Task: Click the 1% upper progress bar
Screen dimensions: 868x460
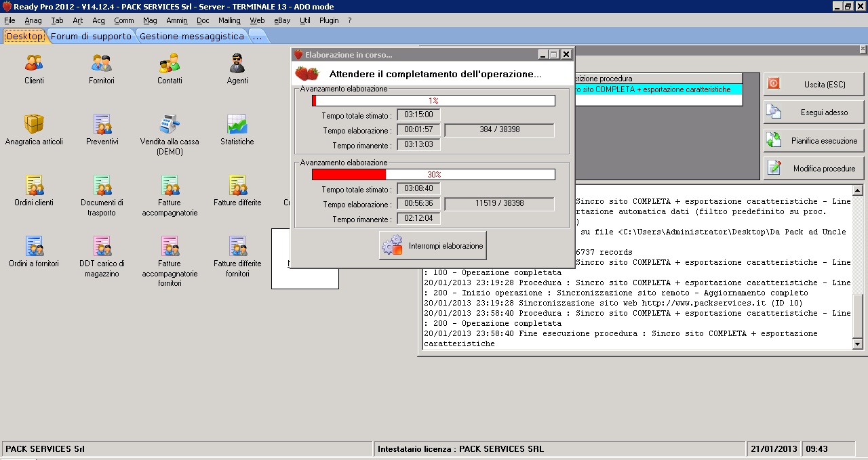Action: pos(433,100)
